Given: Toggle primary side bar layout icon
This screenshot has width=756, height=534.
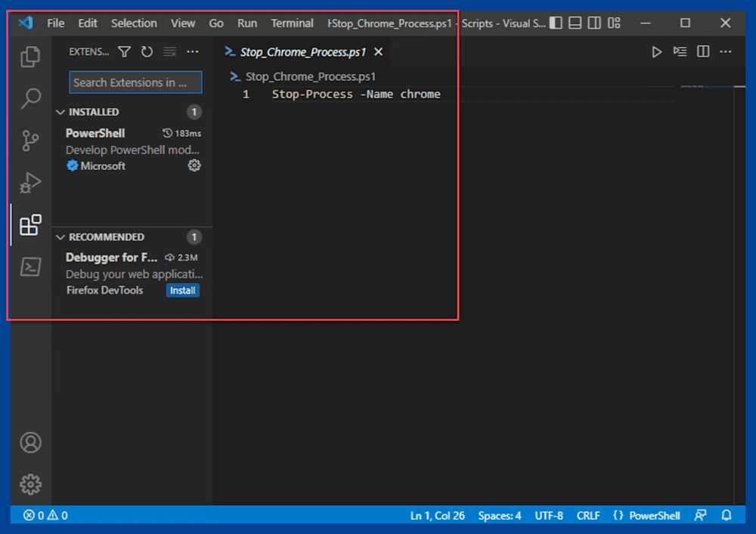Looking at the screenshot, I should 556,23.
